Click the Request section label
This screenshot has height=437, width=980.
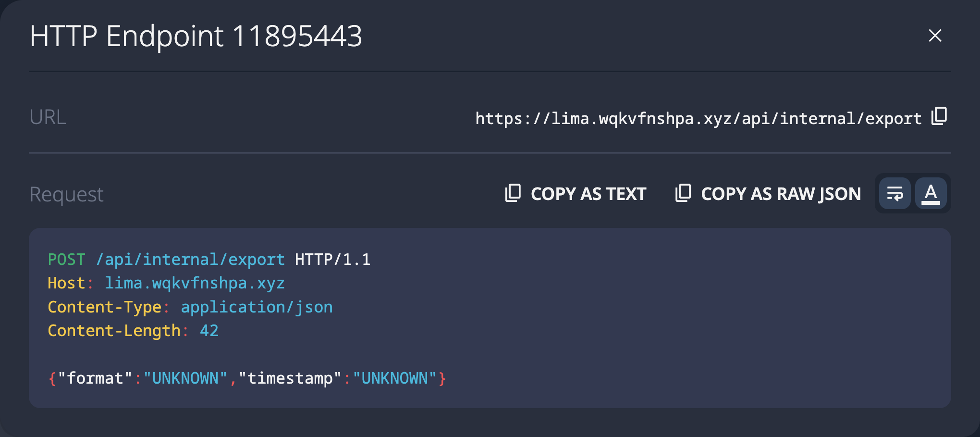(66, 195)
